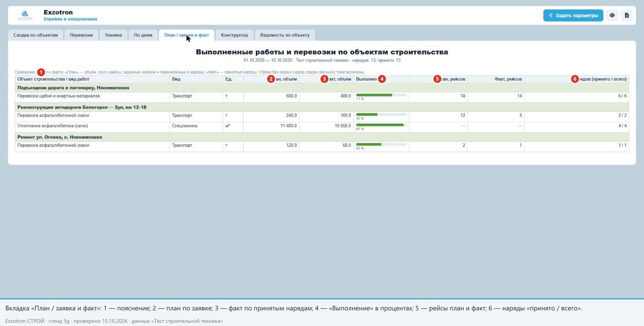The width and height of the screenshot is (644, 326).
Task: Click the fact trips value «14»
Action: click(519, 96)
